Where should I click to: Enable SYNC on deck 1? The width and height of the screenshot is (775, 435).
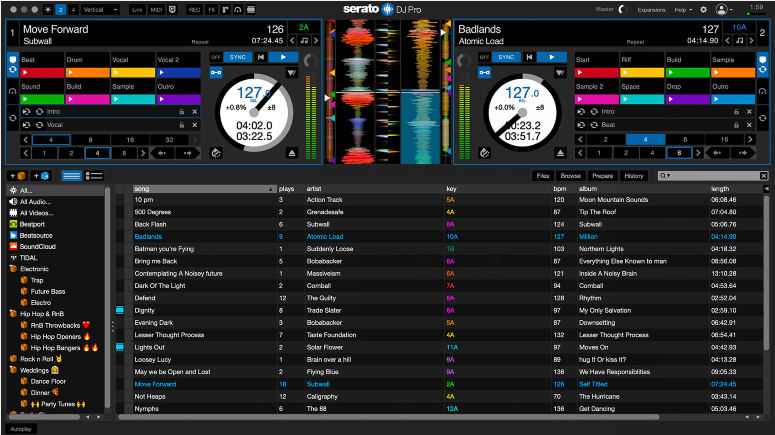click(x=238, y=57)
